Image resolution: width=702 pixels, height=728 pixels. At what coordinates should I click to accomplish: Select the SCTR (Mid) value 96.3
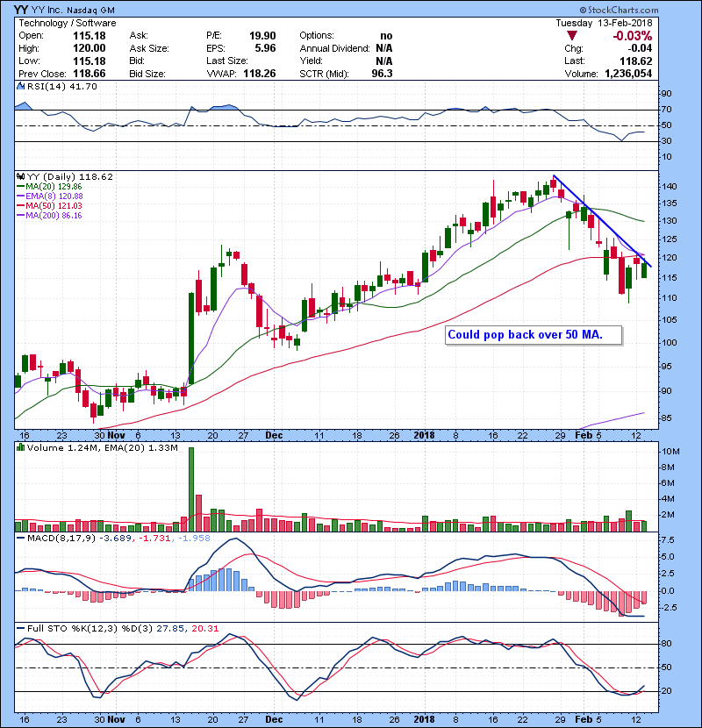click(382, 74)
